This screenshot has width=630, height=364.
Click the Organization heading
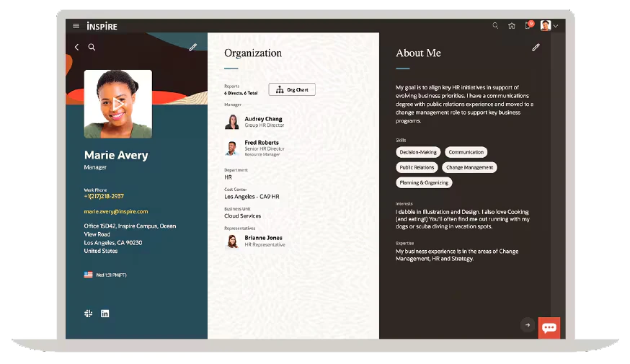pos(253,53)
